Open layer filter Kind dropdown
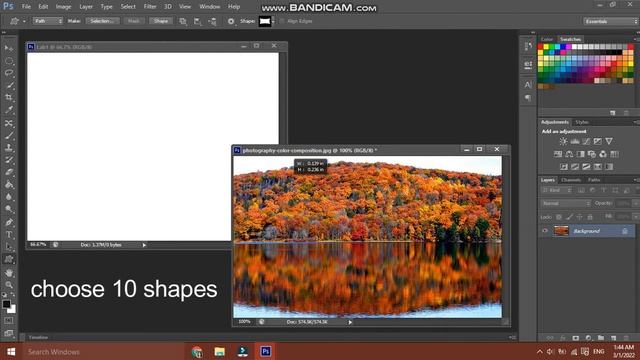 556,191
